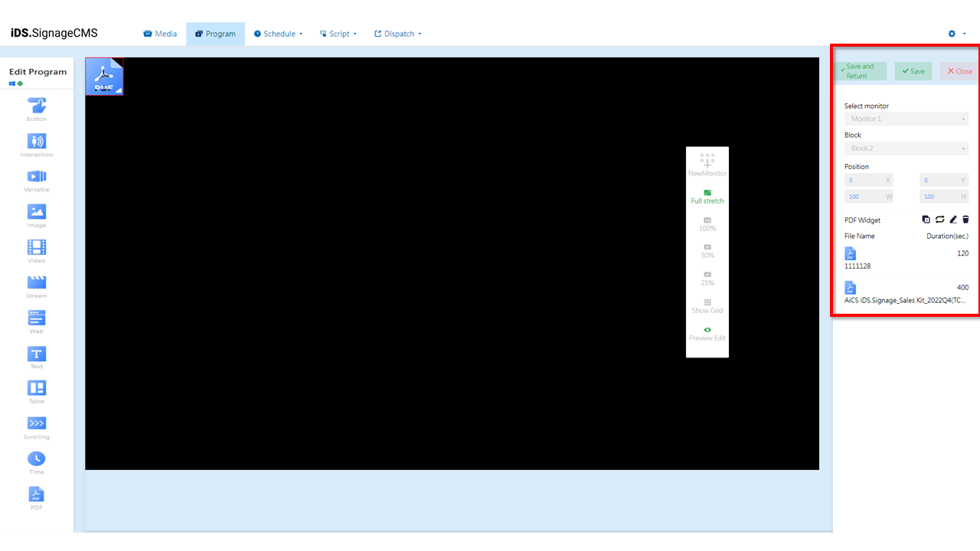The width and height of the screenshot is (980, 551).
Task: Expand the Block 2 dropdown
Action: click(906, 148)
